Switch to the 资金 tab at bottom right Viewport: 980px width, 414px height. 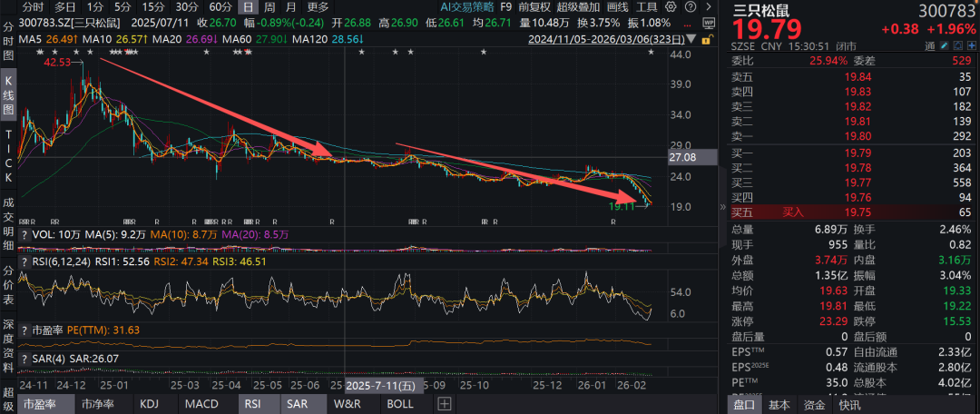click(x=814, y=405)
